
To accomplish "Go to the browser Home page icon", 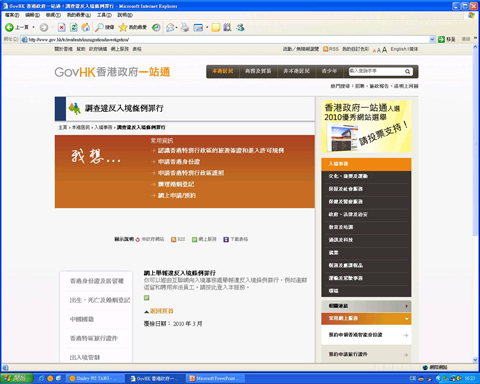I will click(86, 27).
